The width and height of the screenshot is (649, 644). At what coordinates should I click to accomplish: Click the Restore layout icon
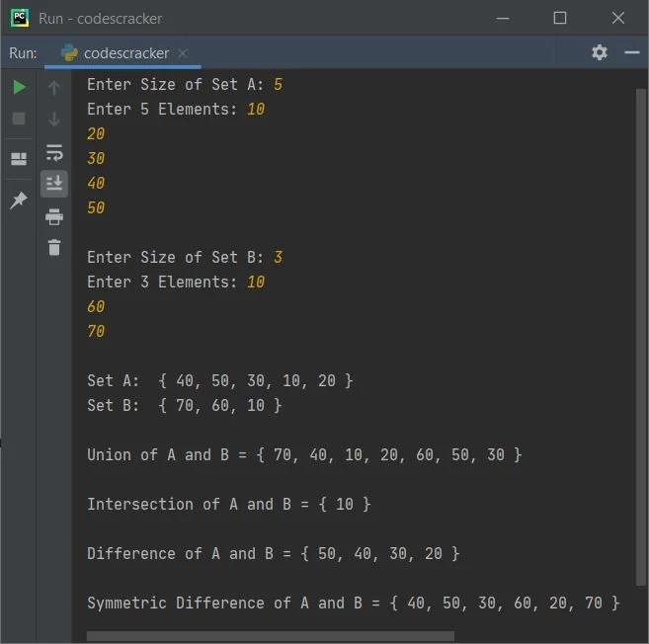pos(19,159)
